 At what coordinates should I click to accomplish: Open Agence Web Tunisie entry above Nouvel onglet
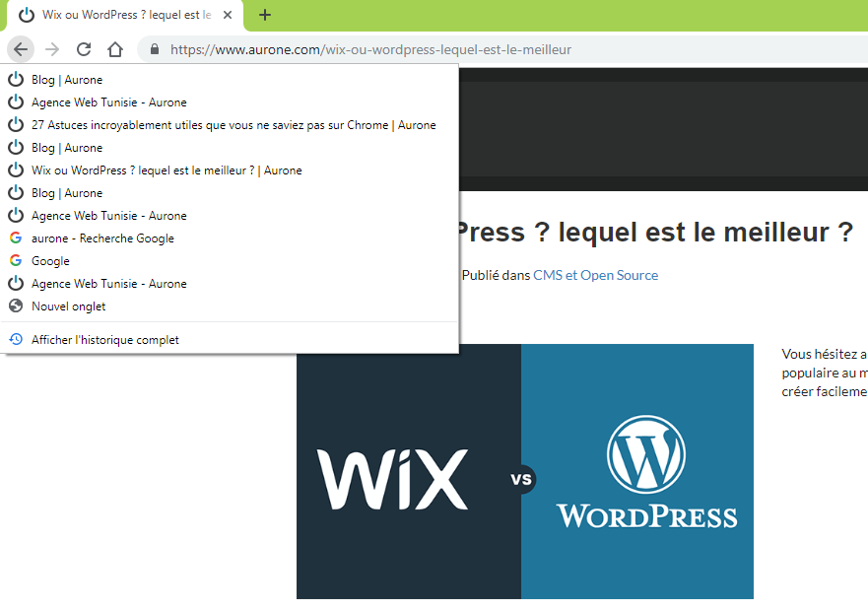[230, 284]
